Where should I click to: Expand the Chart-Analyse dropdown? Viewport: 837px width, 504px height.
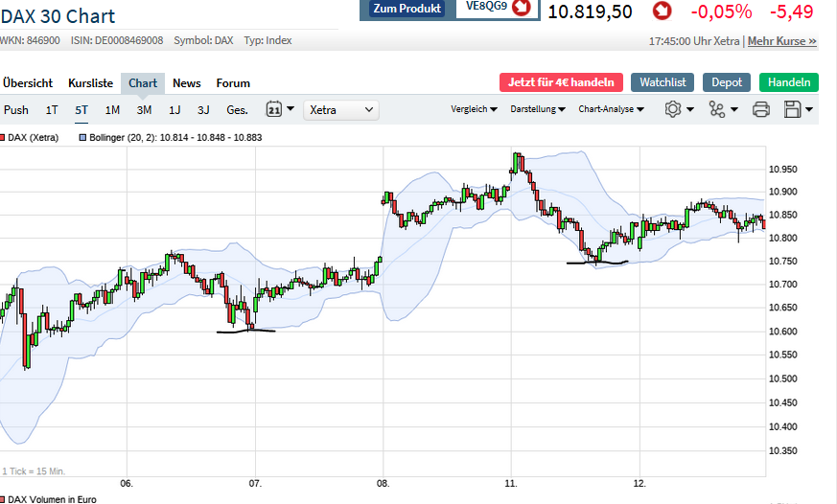click(611, 109)
